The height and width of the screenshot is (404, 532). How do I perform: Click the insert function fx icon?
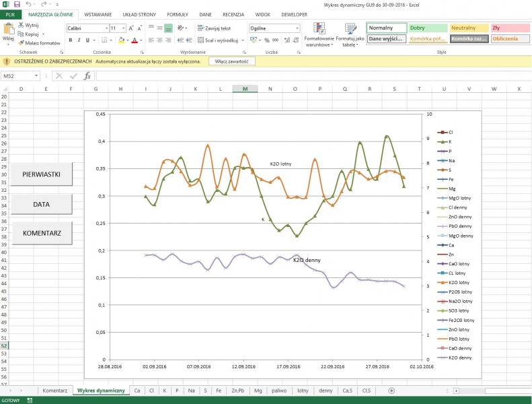click(87, 76)
